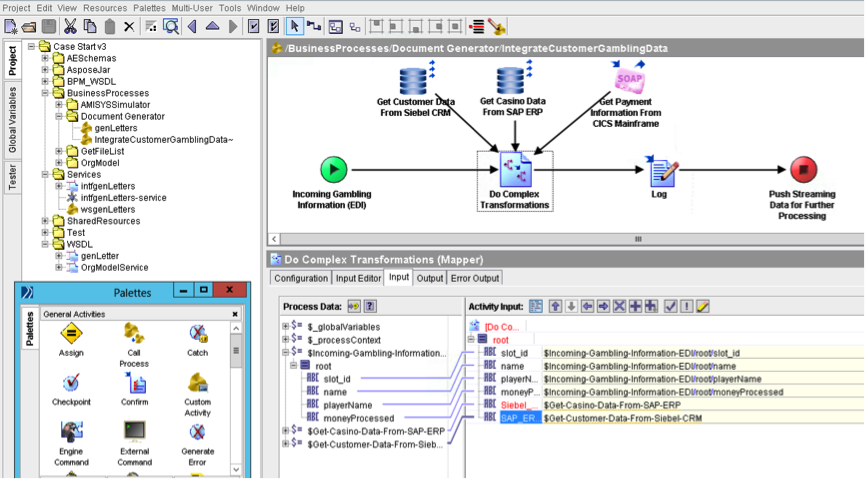Open XPath editor with pencil icon
Screen dimensions: 865x479
point(702,306)
